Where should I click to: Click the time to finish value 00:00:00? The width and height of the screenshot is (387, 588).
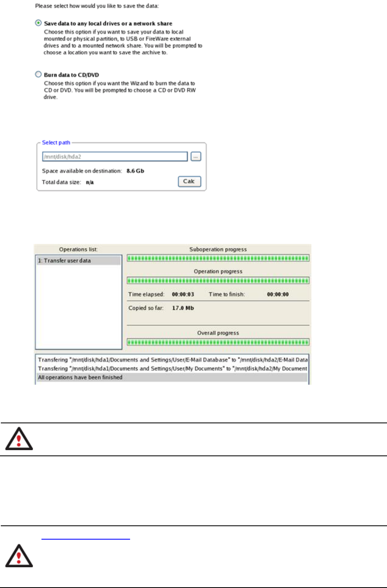[278, 294]
